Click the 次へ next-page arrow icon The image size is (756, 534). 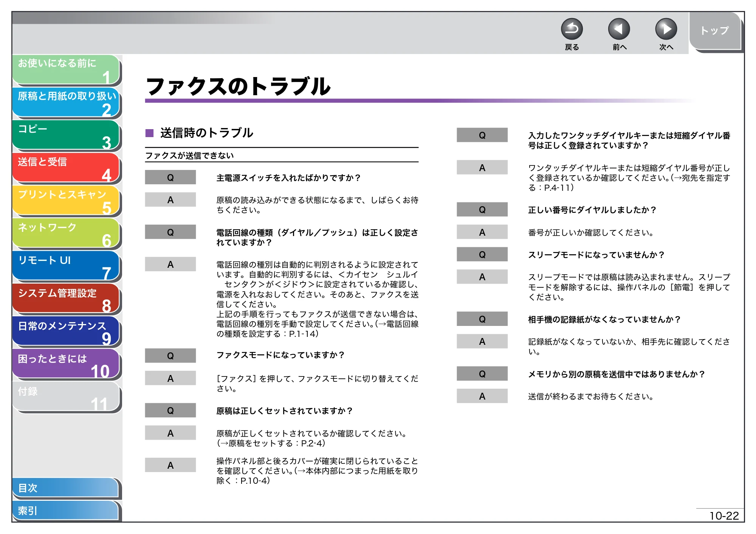point(666,29)
